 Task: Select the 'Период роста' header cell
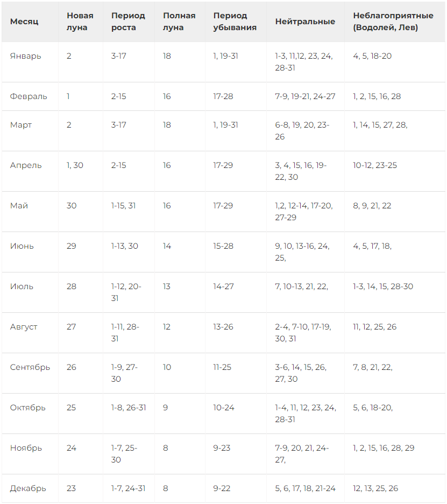point(128,22)
